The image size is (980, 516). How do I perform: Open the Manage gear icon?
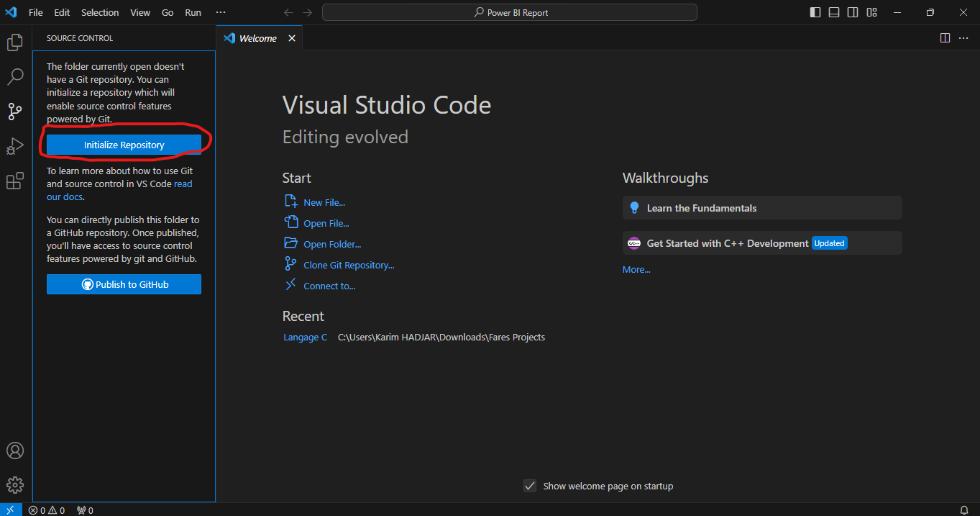pos(15,484)
